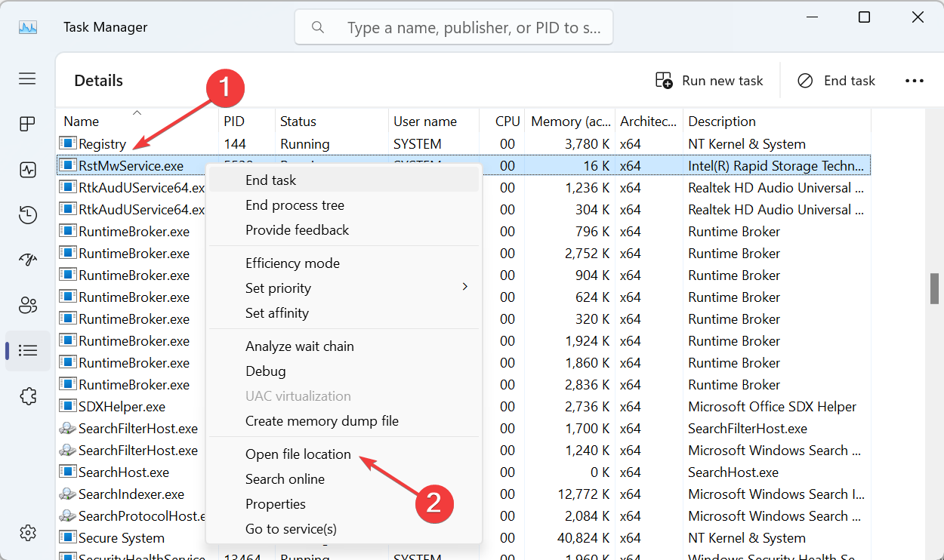Expand the Set priority submenu
Viewport: 944px width, 560px height.
click(278, 288)
